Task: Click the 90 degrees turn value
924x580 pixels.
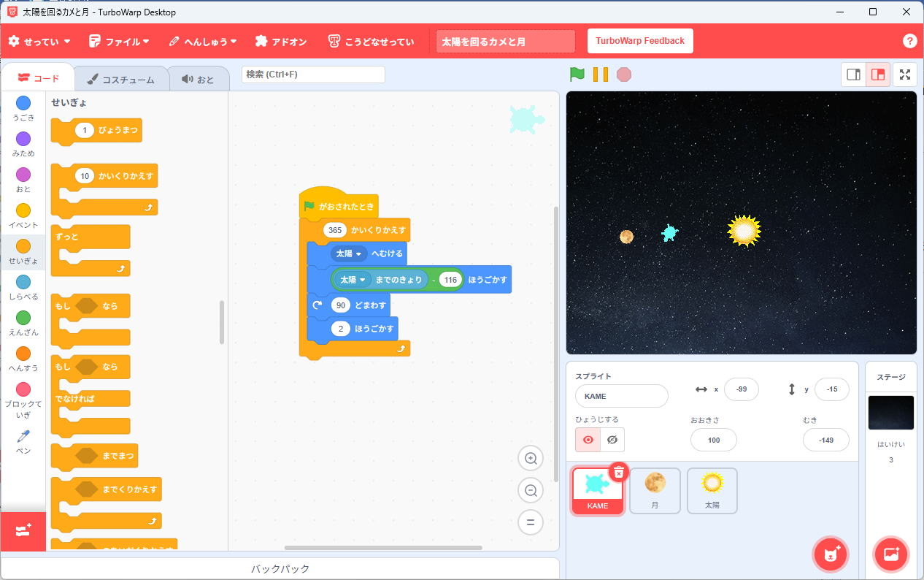Action: point(341,305)
